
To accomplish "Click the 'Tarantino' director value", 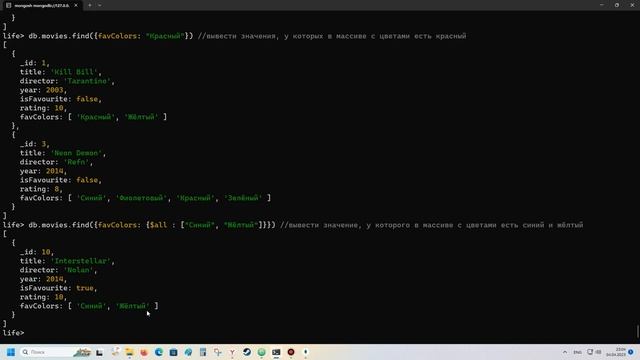I will 87,81.
